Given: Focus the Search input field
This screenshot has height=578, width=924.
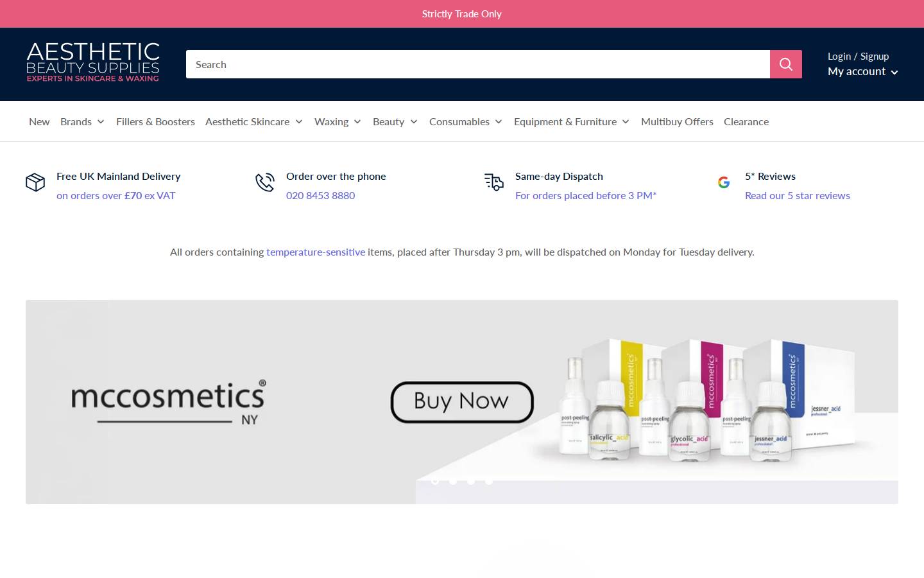Looking at the screenshot, I should point(478,64).
